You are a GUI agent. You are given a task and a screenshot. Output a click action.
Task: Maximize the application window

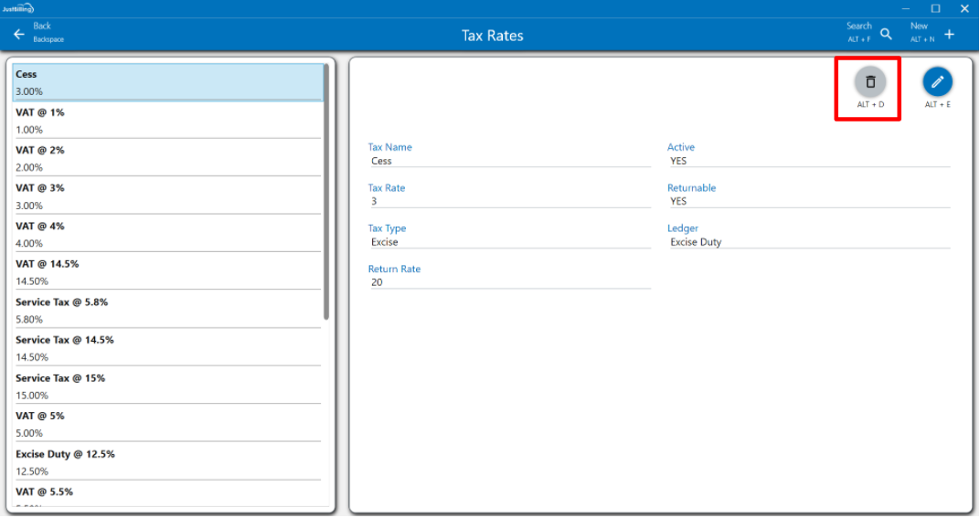coord(935,8)
